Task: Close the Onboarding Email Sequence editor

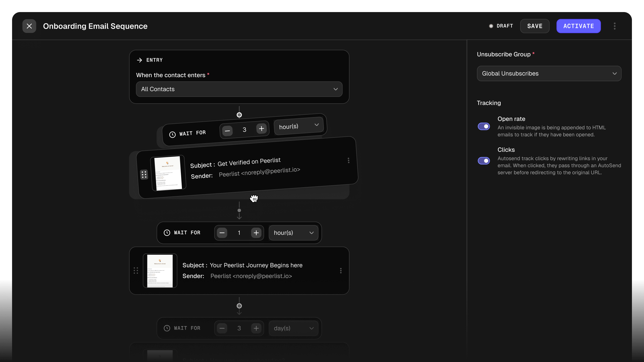Action: 29,26
